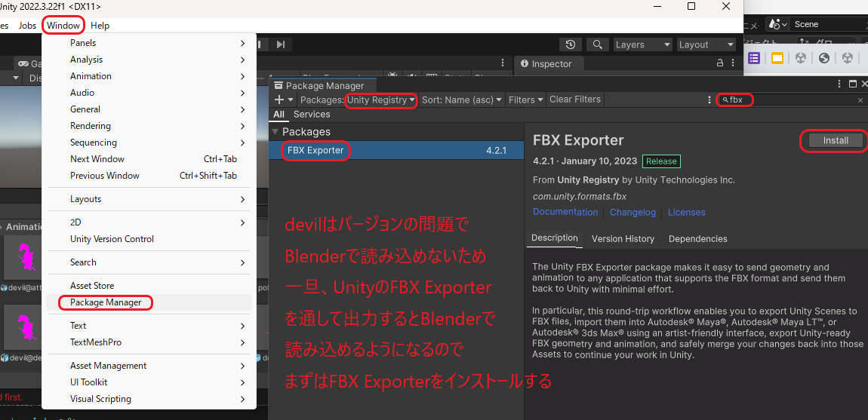868x420 pixels.
Task: Expand the Layouts submenu
Action: pos(149,198)
